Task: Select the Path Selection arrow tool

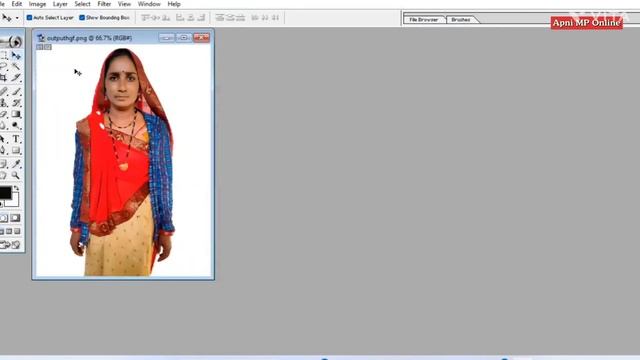Action: point(4,139)
